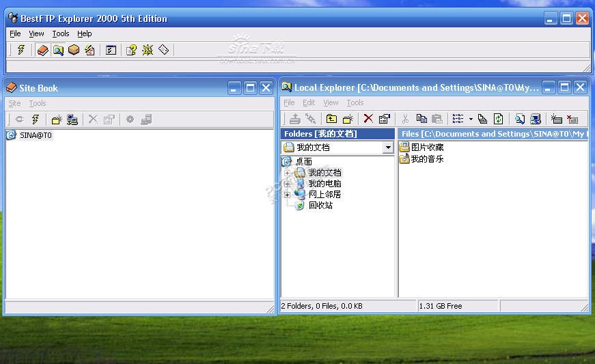595x364 pixels.
Task: Select 回收站 in folder tree
Action: pyautogui.click(x=320, y=206)
